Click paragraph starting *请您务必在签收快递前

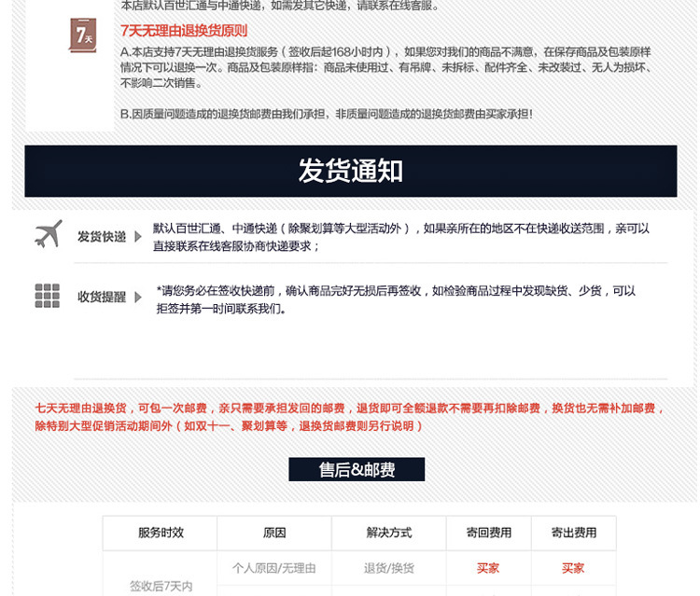[396, 299]
